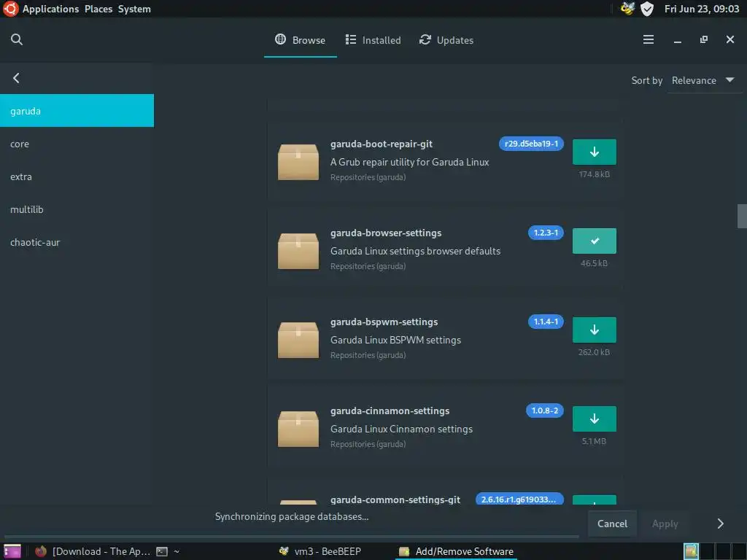Viewport: 747px width, 560px height.
Task: Open the hamburger menu
Action: [x=649, y=39]
